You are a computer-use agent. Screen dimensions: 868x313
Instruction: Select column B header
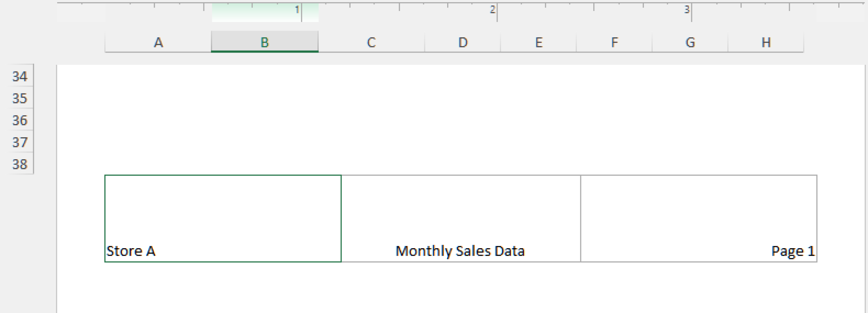click(264, 41)
